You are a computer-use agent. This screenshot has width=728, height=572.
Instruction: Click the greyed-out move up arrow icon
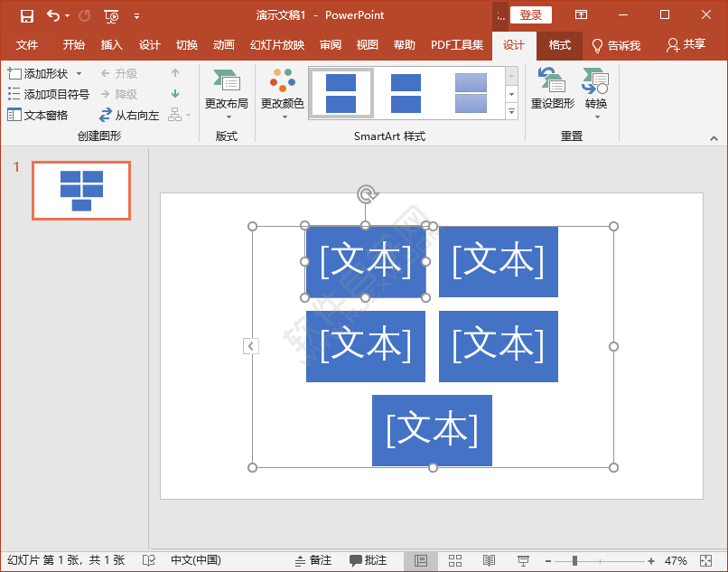pos(175,73)
